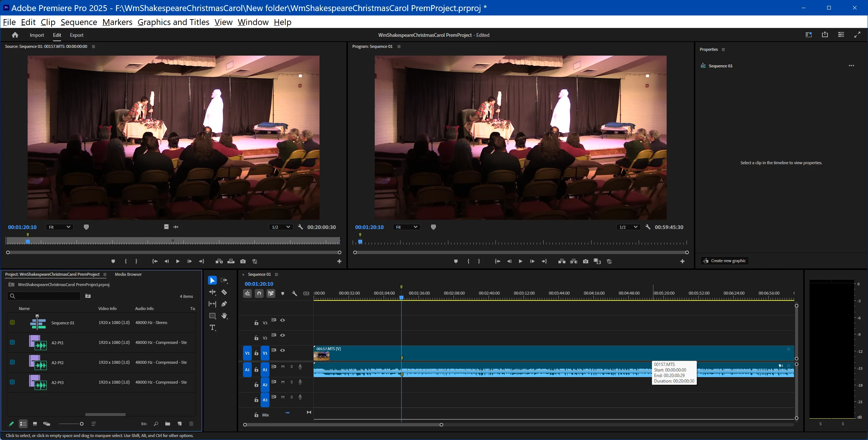
Task: Switch to the Media Browser tab
Action: coord(128,274)
